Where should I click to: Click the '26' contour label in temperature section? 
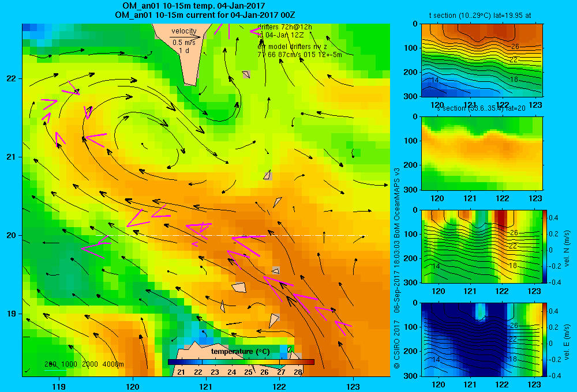515,47
